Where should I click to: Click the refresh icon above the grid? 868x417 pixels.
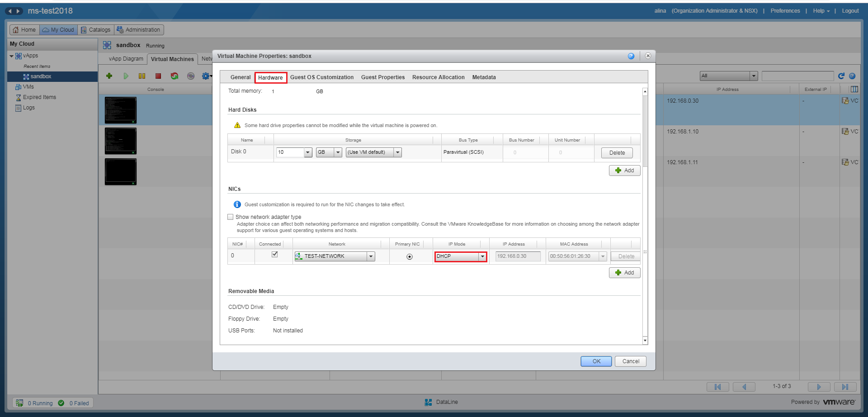tap(840, 76)
